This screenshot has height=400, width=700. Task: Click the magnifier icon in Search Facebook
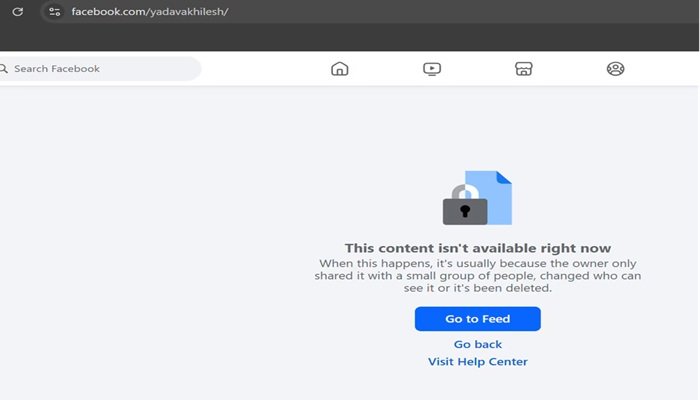tap(4, 69)
